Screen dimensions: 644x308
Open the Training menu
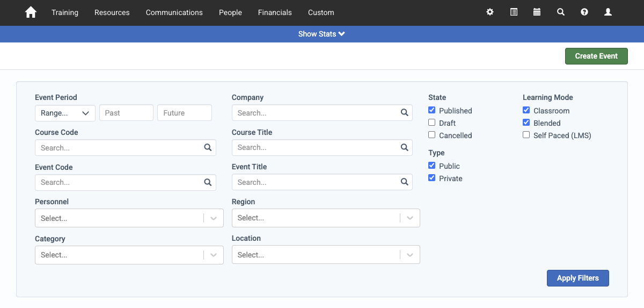click(65, 12)
